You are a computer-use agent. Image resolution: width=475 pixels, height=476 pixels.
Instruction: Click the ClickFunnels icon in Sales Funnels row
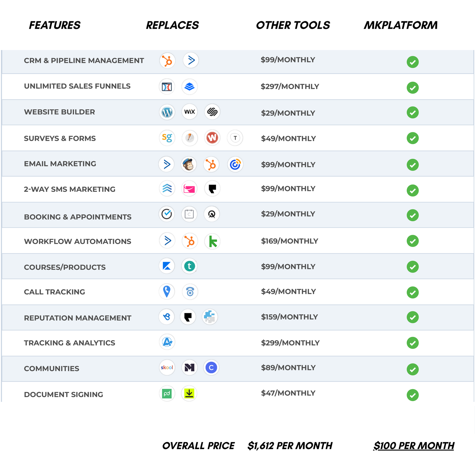[x=167, y=87]
